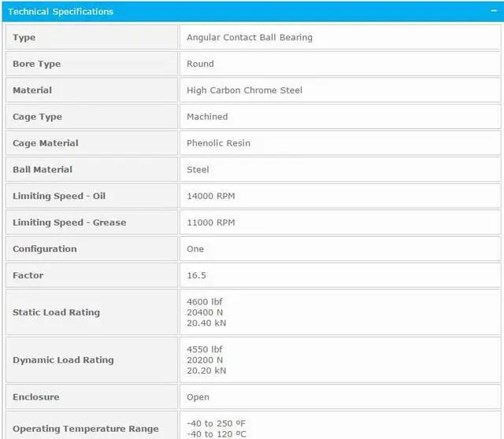
Task: Select the Steel ball material value
Action: pos(198,170)
